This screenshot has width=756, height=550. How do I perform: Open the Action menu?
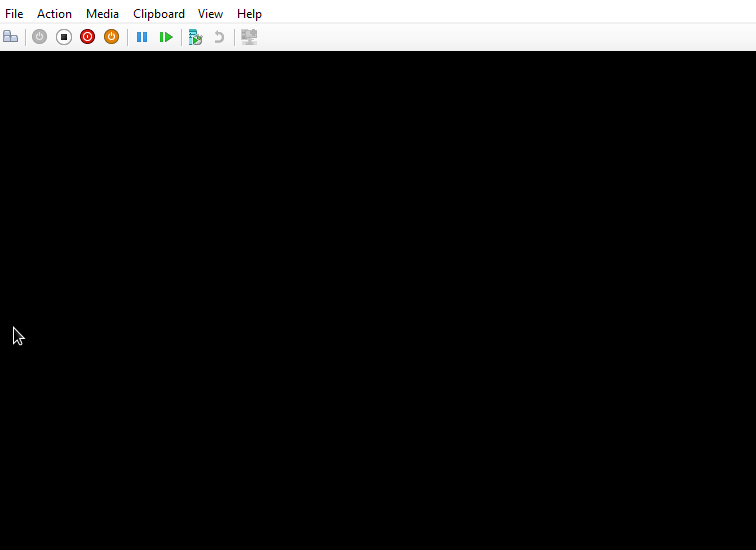tap(54, 14)
